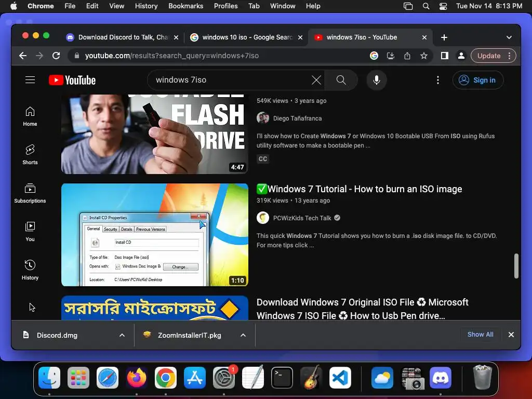Open Download Windows 7 Original ISO File video
The height and width of the screenshot is (399, 532).
[x=362, y=309]
